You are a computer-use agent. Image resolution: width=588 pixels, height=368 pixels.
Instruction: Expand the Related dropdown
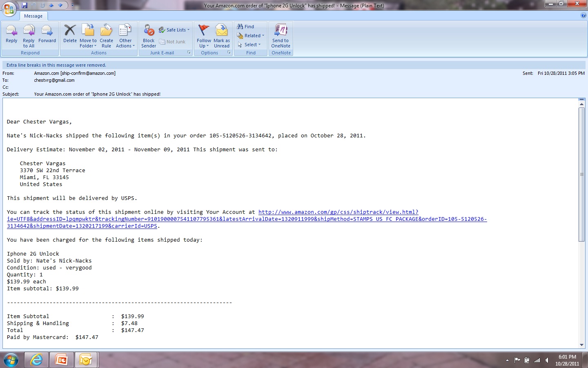(x=251, y=36)
